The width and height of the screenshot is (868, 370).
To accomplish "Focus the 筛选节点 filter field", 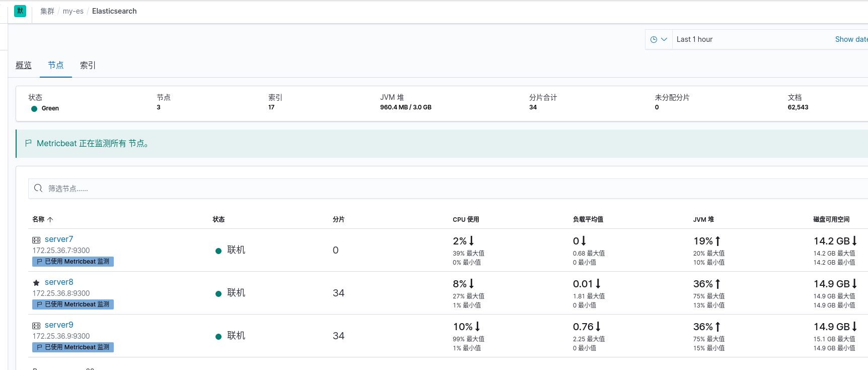I will coord(448,189).
